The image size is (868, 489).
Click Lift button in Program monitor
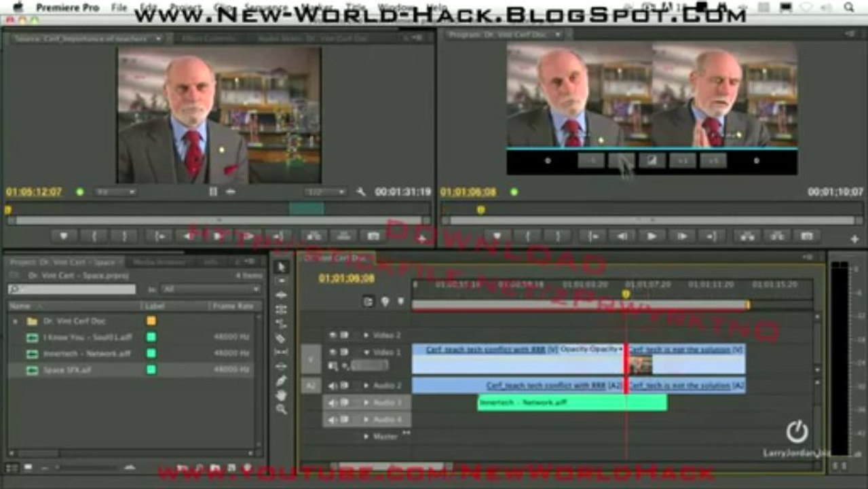coord(747,236)
